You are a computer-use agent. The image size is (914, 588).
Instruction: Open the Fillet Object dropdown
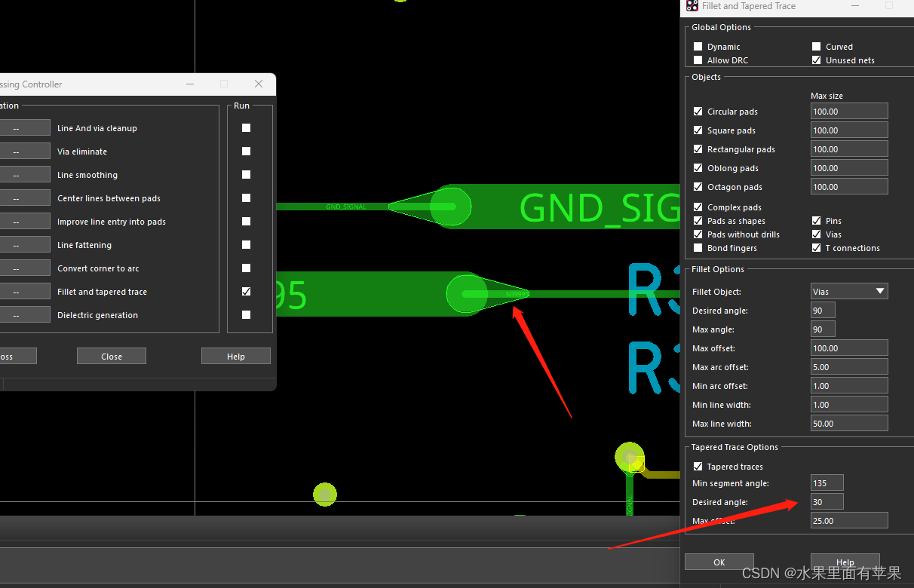pyautogui.click(x=849, y=292)
